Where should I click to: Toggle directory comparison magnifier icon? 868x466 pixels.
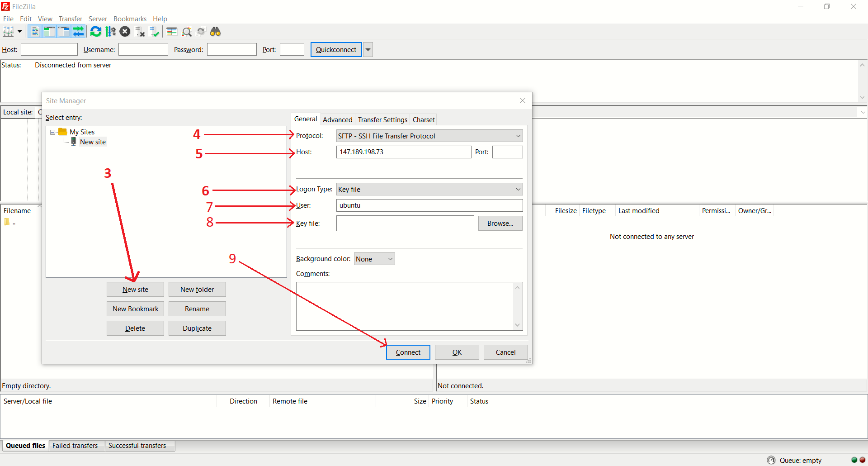(x=186, y=32)
